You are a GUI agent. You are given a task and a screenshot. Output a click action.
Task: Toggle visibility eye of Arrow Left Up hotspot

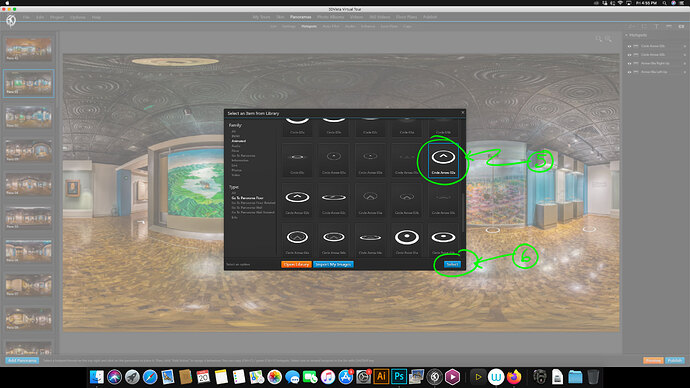(x=629, y=72)
